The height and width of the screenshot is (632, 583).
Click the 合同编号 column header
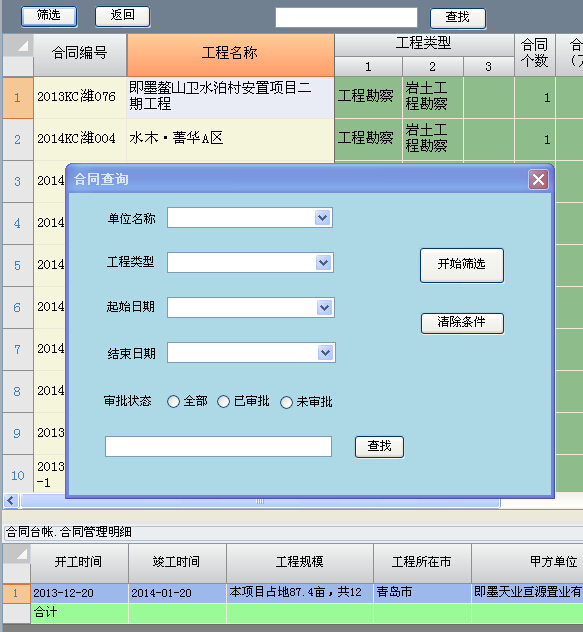click(x=80, y=55)
